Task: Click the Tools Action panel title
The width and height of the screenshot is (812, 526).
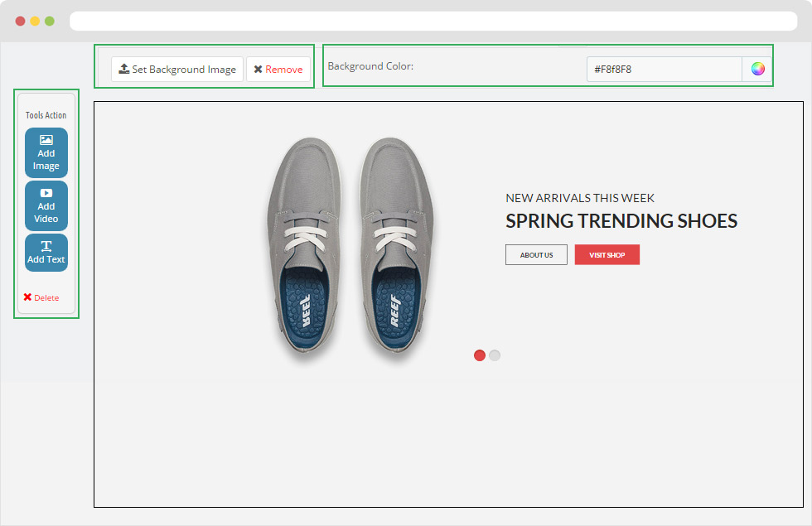Action: tap(46, 115)
